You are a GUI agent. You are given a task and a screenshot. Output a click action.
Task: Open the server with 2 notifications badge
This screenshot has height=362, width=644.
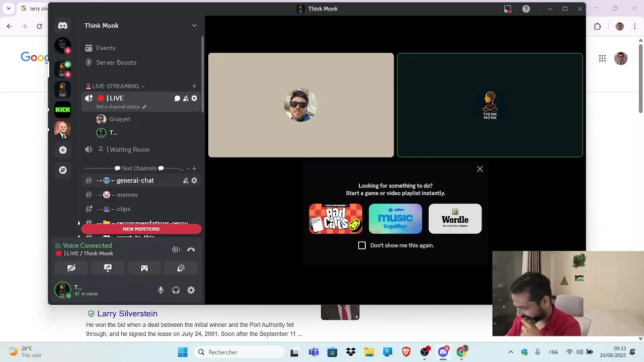(62, 46)
